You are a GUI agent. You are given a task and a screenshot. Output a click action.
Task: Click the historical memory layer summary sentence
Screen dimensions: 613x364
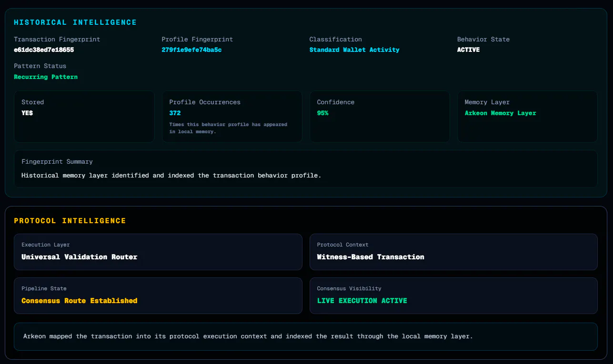171,176
